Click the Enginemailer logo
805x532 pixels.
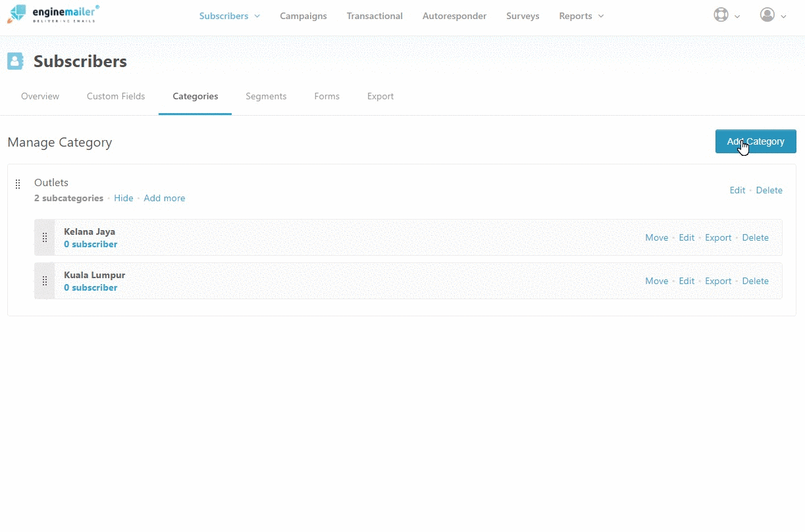(53, 14)
